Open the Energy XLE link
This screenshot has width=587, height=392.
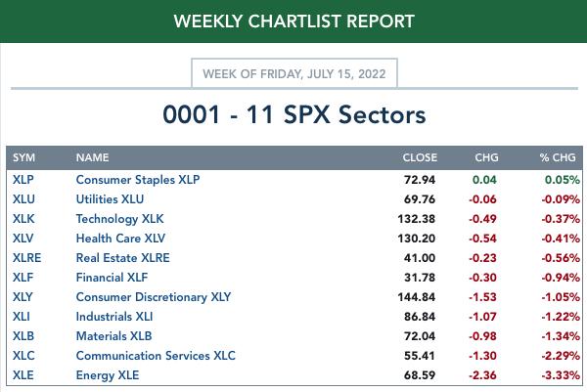coord(108,375)
